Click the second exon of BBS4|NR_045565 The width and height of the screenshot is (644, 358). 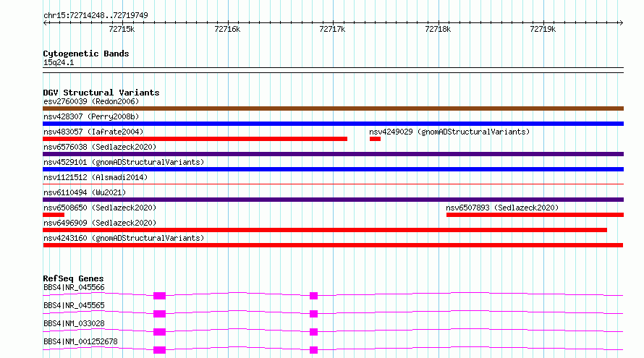314,314
